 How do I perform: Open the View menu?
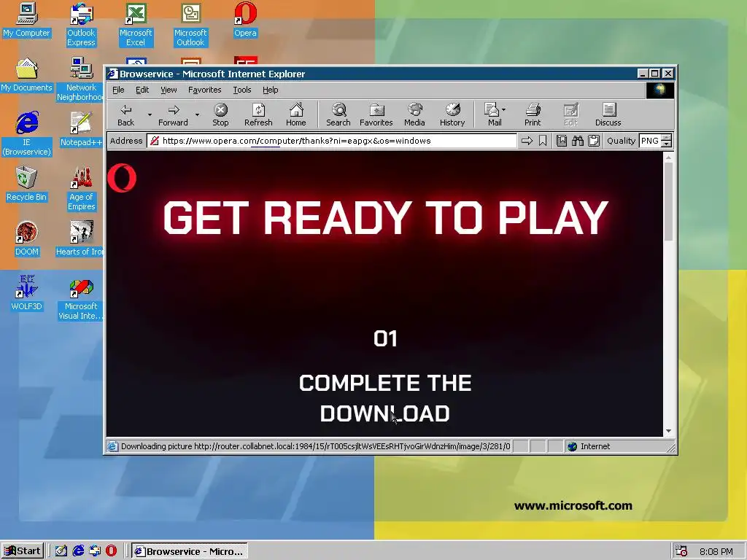169,90
